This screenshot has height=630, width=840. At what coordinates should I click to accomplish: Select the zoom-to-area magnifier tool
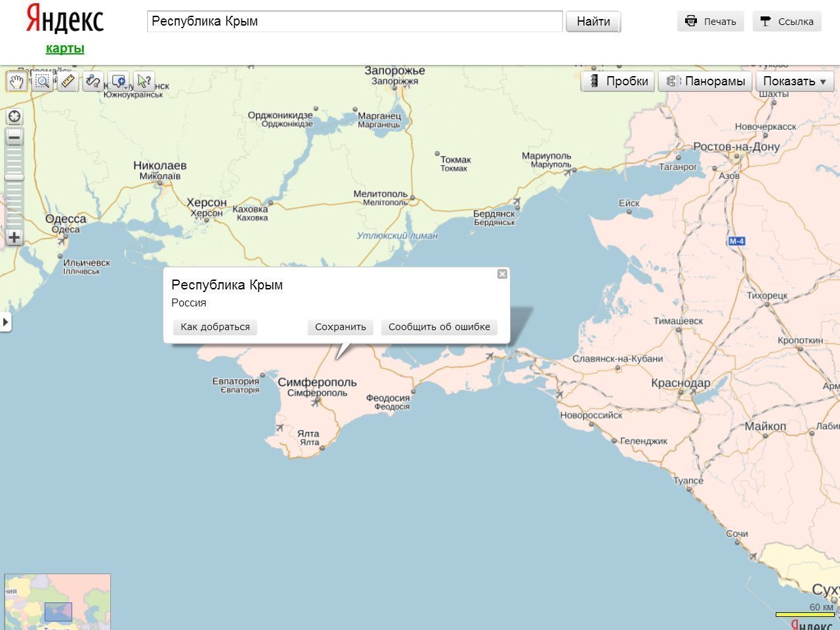[43, 81]
